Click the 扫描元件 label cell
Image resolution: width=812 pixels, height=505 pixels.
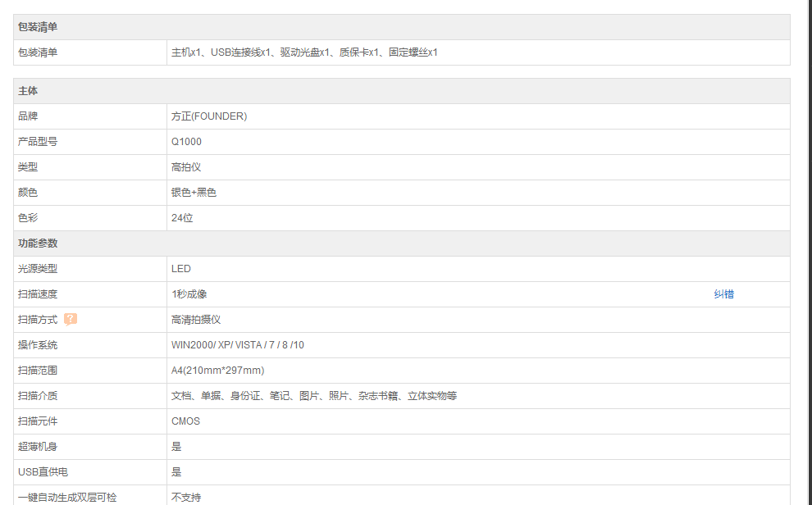pyautogui.click(x=90, y=421)
